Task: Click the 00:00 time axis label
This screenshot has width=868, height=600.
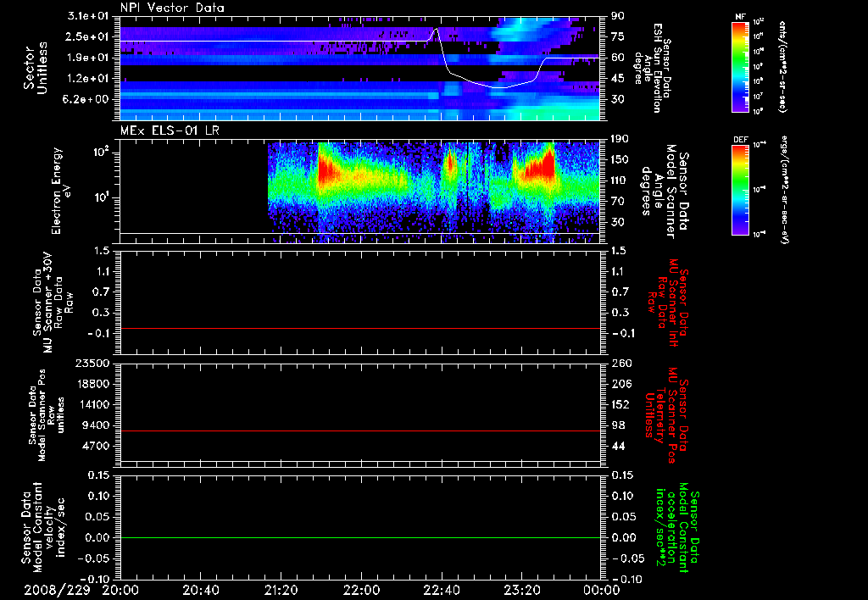Action: tap(602, 590)
